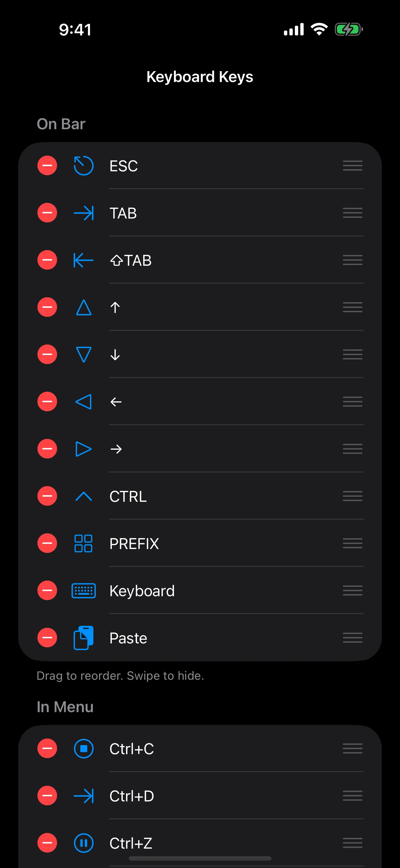400x868 pixels.
Task: Remove ESC from the bar
Action: coord(47,166)
